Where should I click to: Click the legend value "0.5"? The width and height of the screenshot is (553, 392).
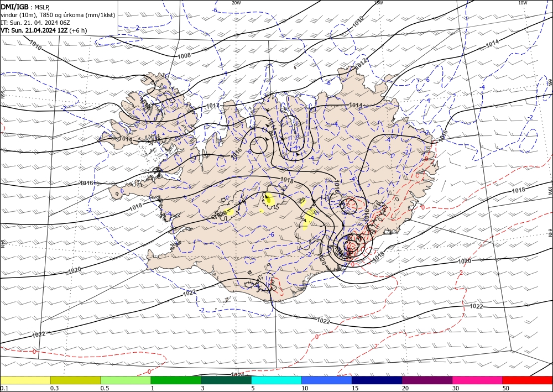pos(105,388)
